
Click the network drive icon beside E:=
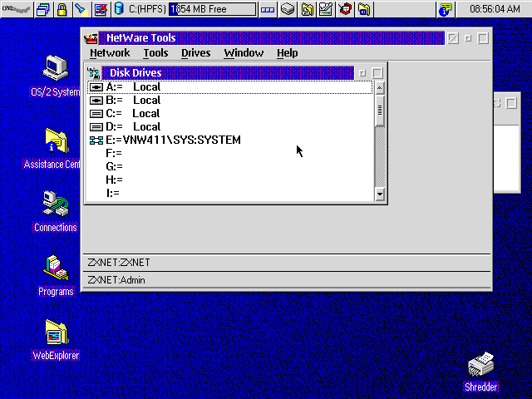pyautogui.click(x=96, y=140)
